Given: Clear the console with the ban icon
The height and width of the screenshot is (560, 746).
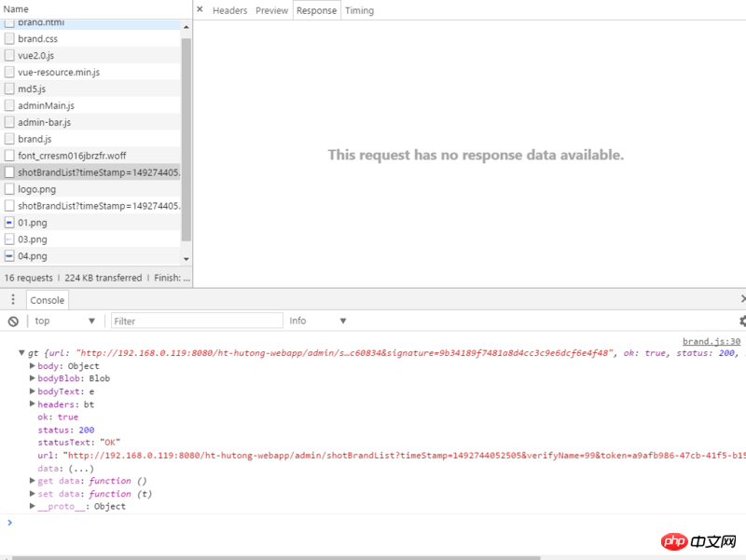Looking at the screenshot, I should 13,321.
